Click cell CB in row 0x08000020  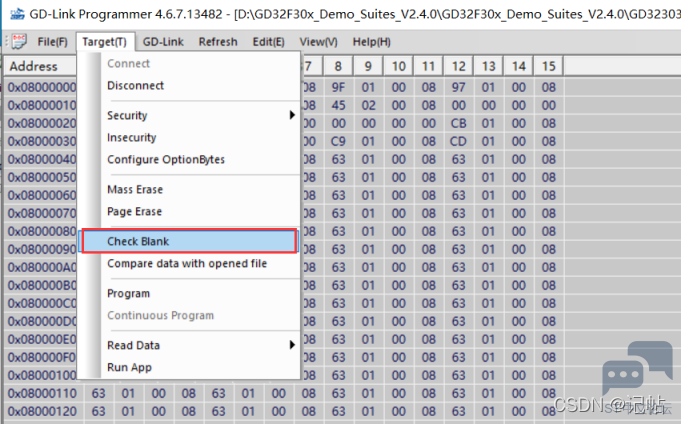[x=458, y=123]
